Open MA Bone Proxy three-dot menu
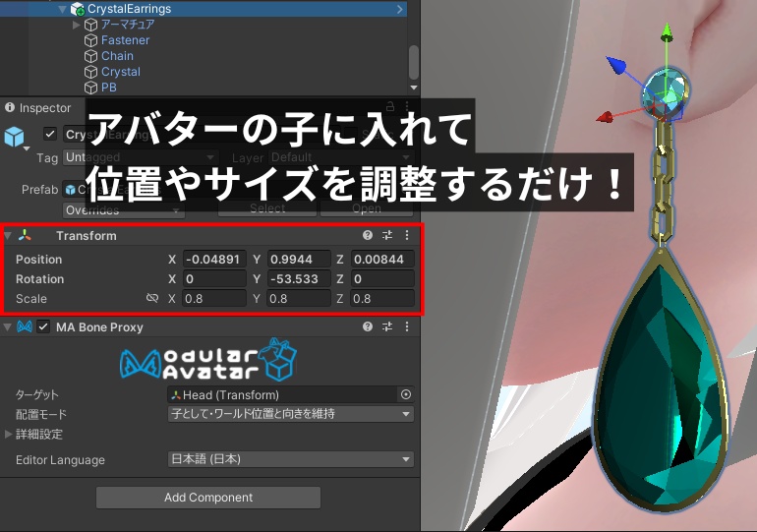The height and width of the screenshot is (532, 757). (x=407, y=326)
